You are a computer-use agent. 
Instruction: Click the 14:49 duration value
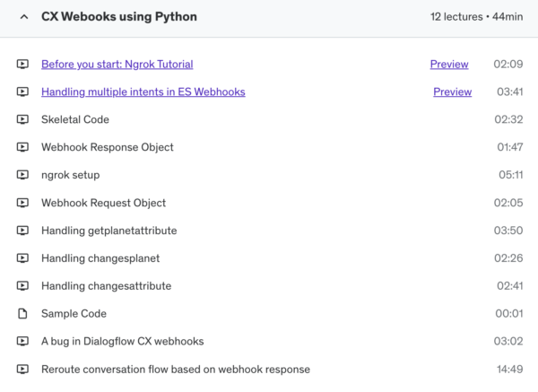[x=510, y=370]
